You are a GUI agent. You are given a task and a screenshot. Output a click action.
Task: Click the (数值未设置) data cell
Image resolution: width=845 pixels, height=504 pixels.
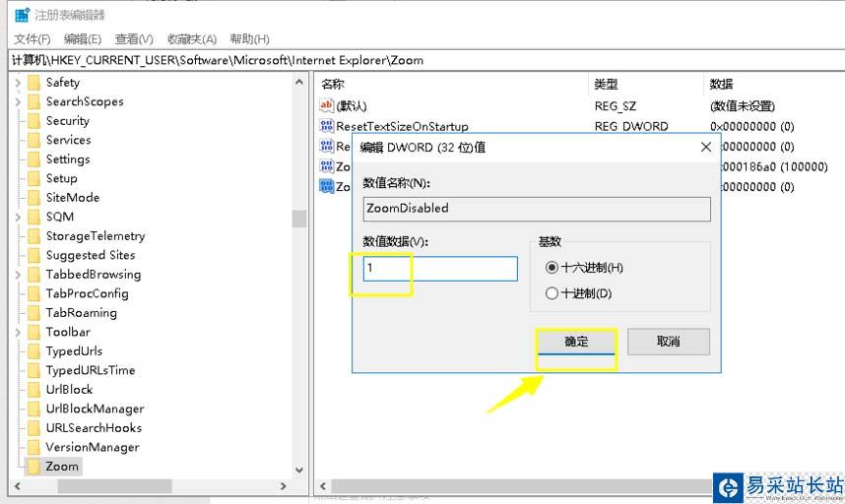(x=742, y=106)
